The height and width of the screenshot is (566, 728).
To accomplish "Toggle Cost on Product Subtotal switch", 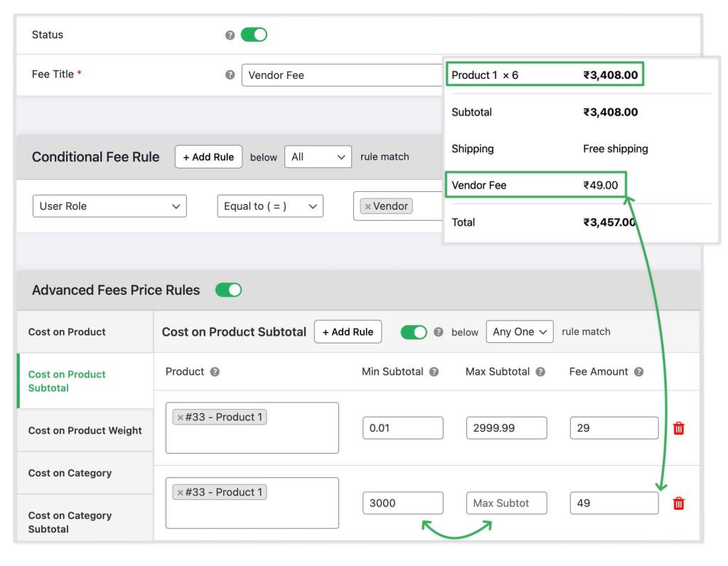I will tap(414, 332).
